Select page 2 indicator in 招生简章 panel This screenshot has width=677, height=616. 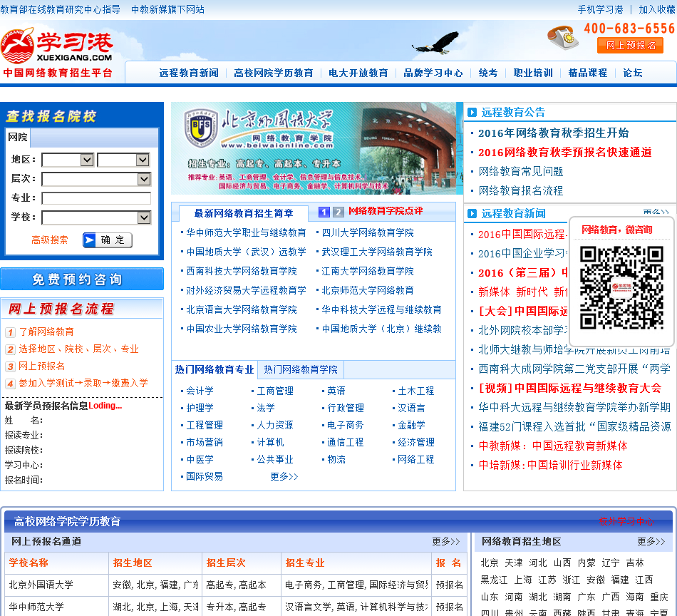[338, 212]
